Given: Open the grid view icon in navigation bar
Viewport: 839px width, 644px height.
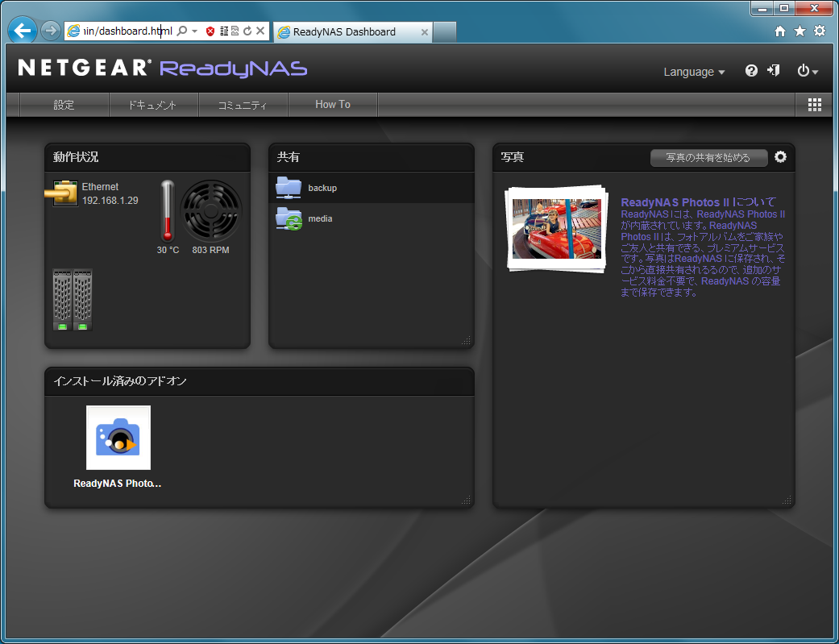Looking at the screenshot, I should tap(814, 105).
